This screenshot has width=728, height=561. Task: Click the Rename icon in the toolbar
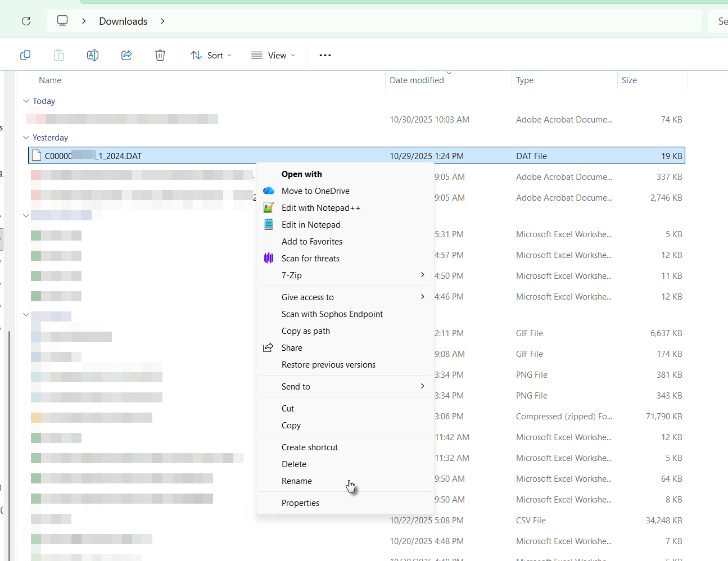(93, 55)
